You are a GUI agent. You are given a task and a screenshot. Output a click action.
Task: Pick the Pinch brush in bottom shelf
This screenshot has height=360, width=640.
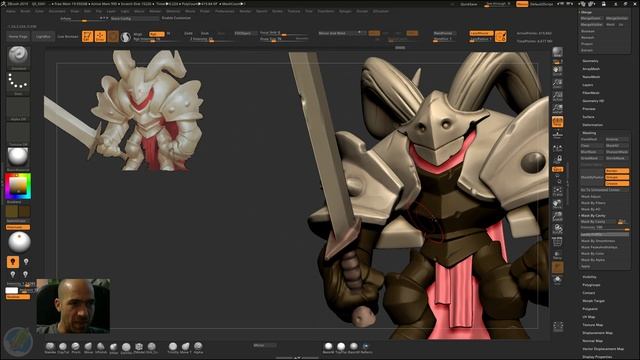point(76,348)
